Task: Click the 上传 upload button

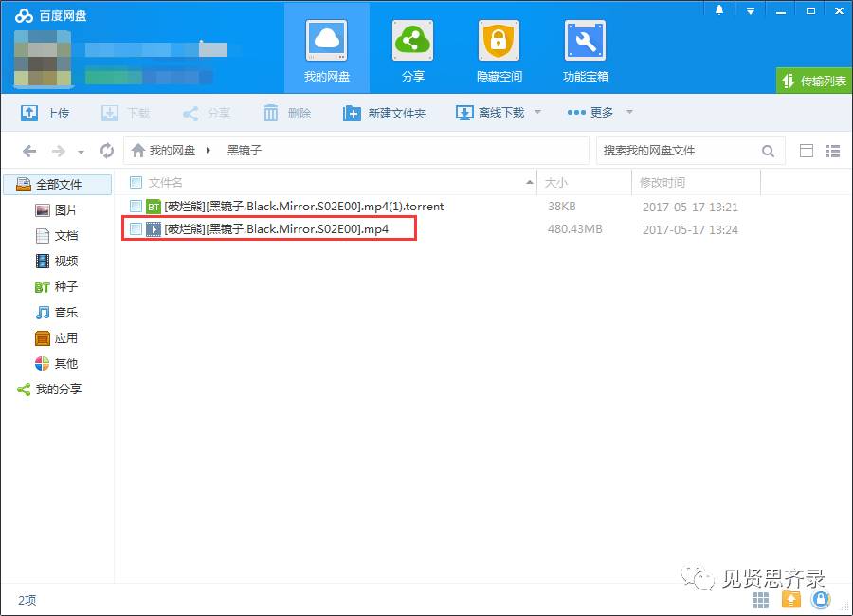Action: [x=45, y=113]
